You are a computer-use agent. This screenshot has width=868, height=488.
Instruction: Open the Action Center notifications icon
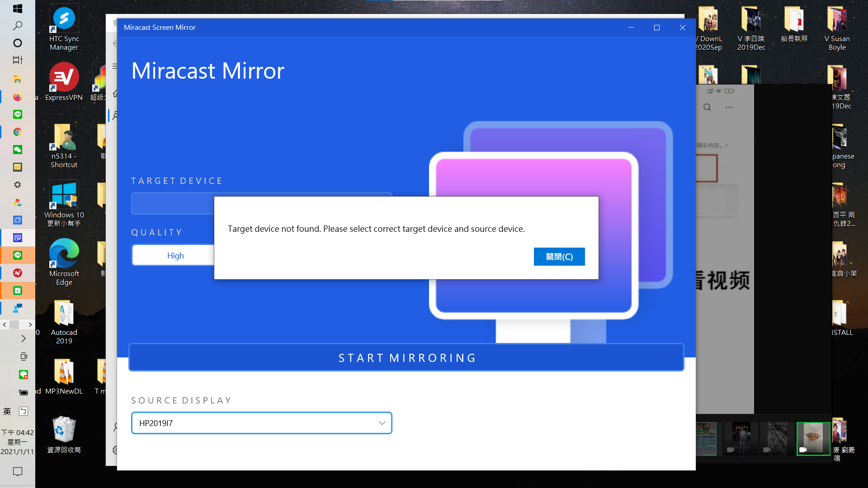tap(18, 472)
